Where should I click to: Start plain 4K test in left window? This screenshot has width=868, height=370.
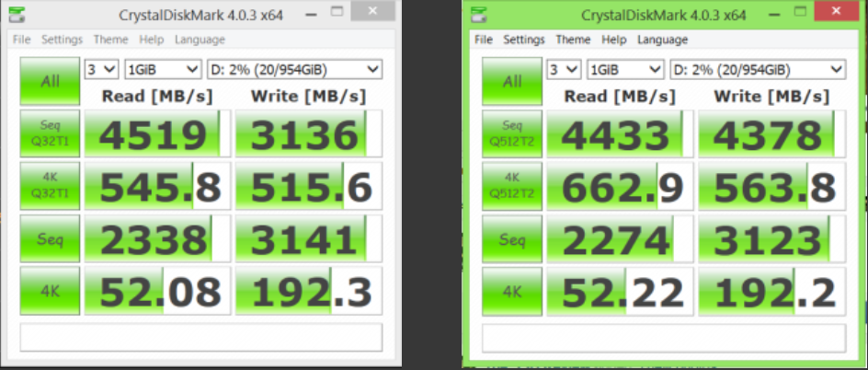point(50,291)
